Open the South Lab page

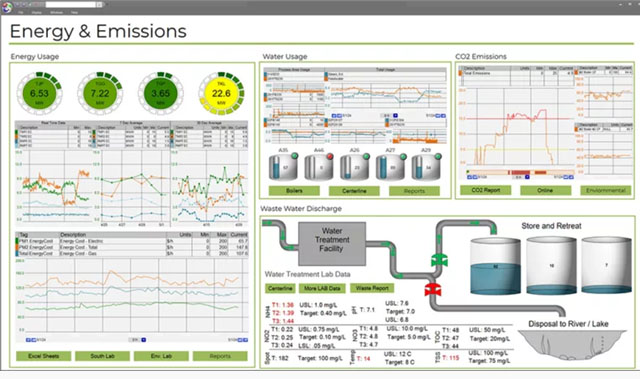click(102, 356)
